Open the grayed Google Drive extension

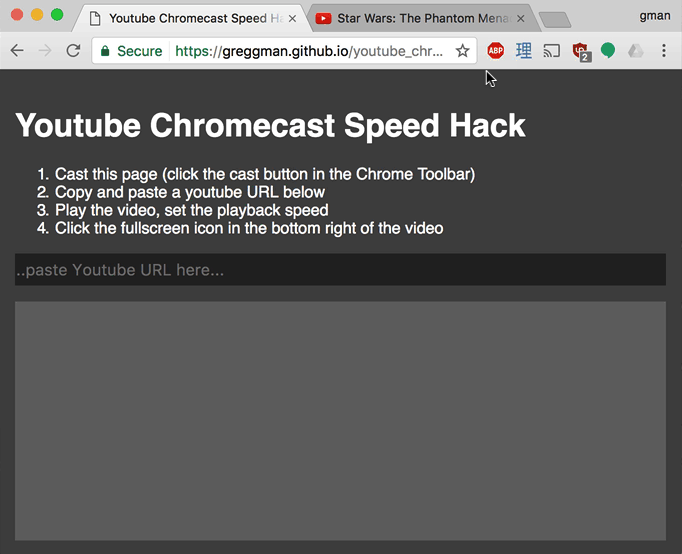[x=635, y=51]
